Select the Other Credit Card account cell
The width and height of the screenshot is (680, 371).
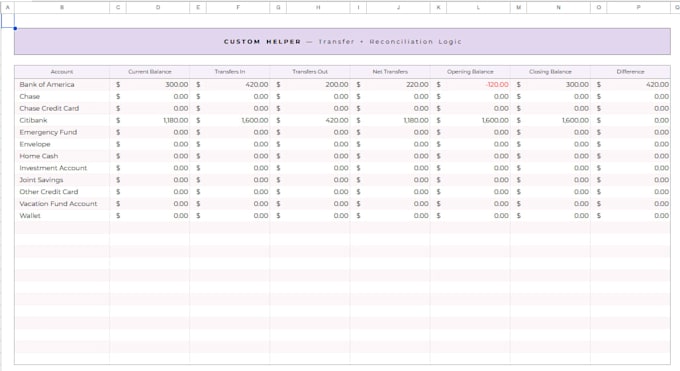point(62,192)
